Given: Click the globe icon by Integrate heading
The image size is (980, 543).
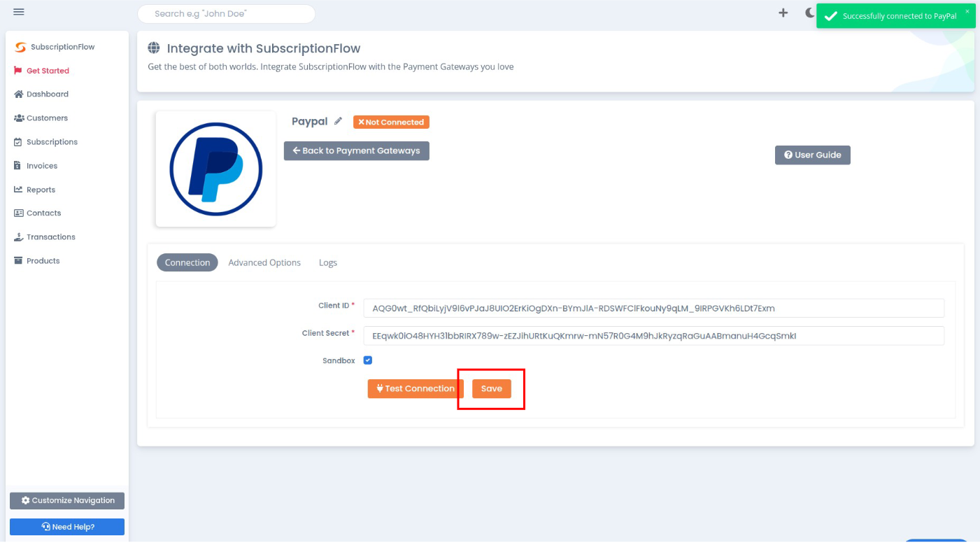Looking at the screenshot, I should tap(154, 48).
